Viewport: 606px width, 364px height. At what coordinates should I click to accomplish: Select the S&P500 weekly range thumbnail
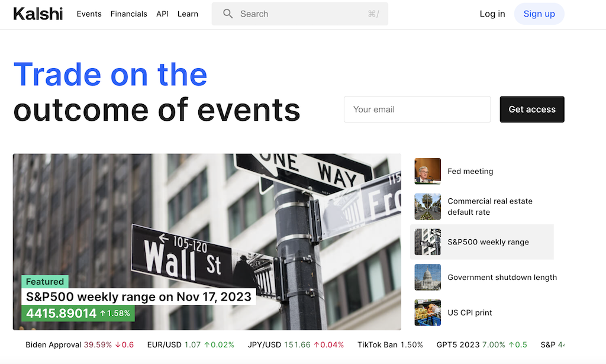(427, 242)
